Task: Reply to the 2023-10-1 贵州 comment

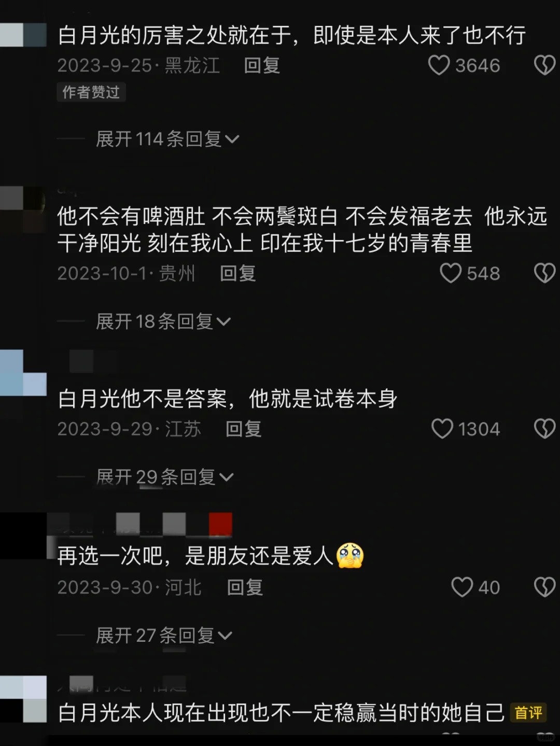Action: tap(238, 273)
